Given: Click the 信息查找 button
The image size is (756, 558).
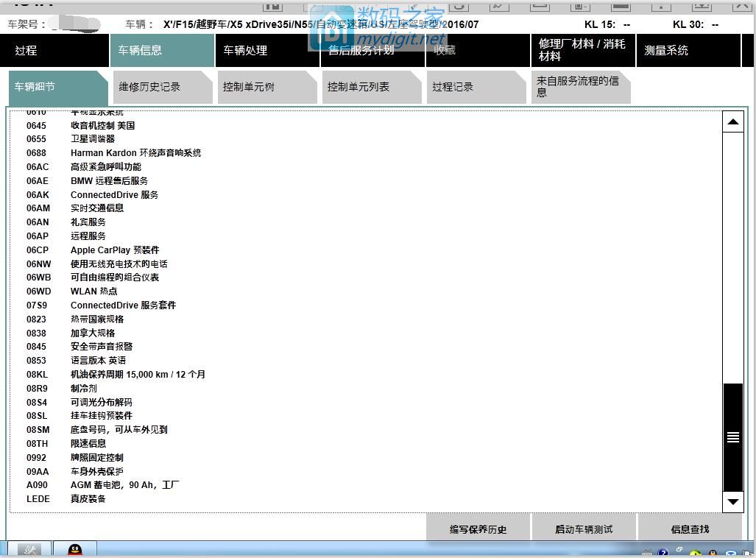Looking at the screenshot, I should (x=690, y=529).
